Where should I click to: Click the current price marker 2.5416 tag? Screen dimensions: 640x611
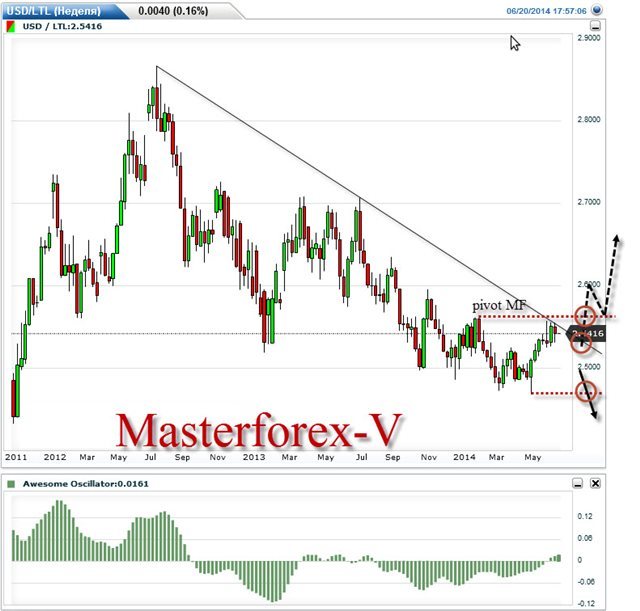pos(586,333)
